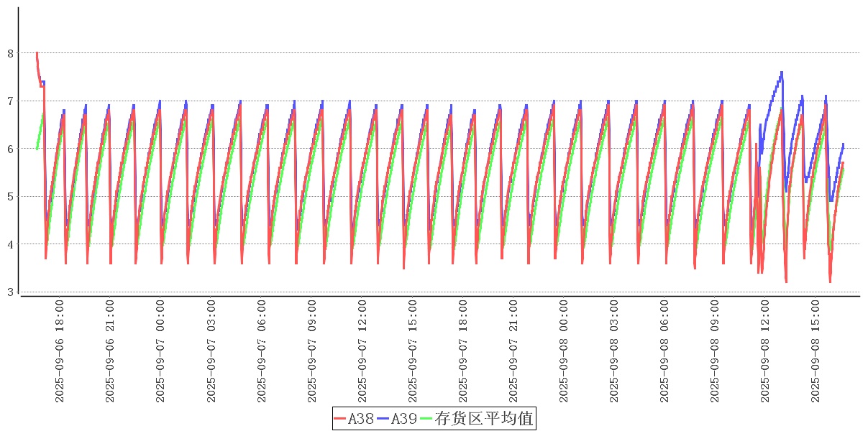The image size is (868, 431).
Task: Toggle the A38 series legend label
Action: [360, 419]
